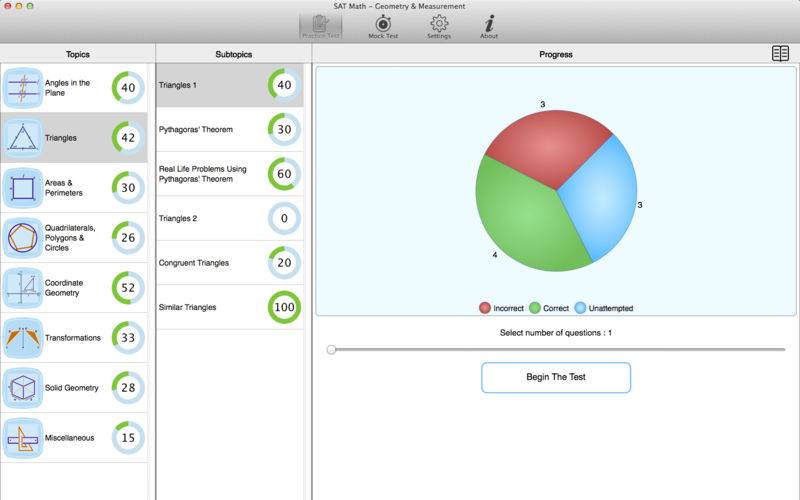Select the Transformations topic label
This screenshot has width=800, height=500.
click(72, 338)
